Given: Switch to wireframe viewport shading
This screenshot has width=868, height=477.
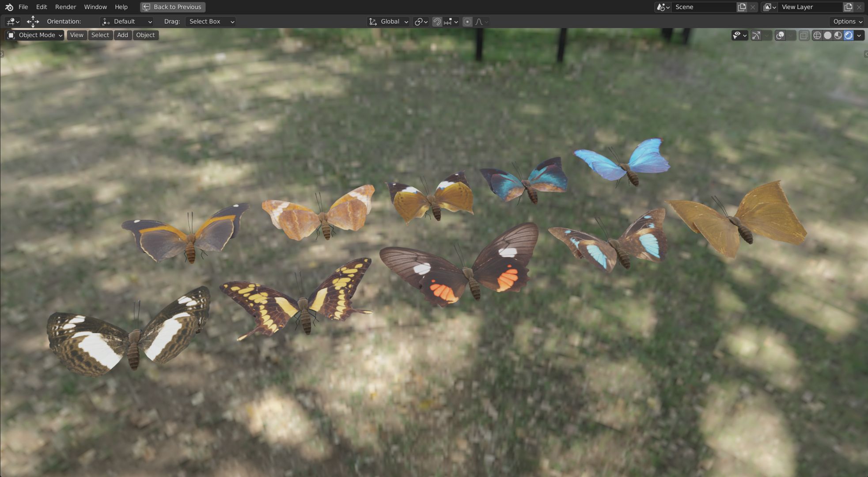Looking at the screenshot, I should tap(817, 35).
